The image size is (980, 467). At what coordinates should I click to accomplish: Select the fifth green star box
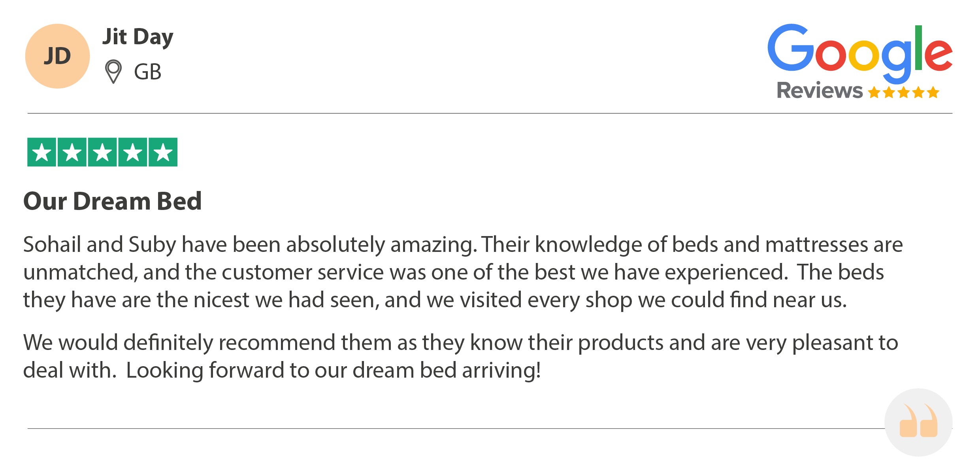tap(163, 152)
